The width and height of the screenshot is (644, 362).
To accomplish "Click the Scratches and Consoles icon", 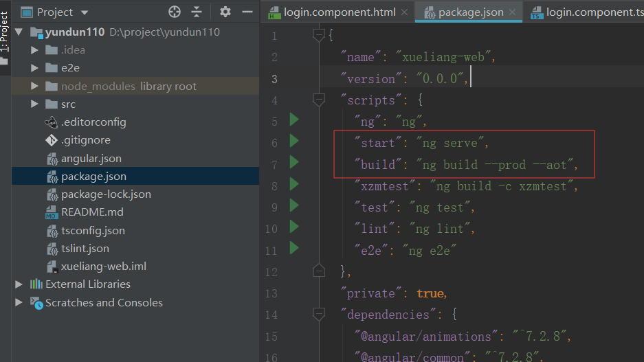I will [36, 303].
